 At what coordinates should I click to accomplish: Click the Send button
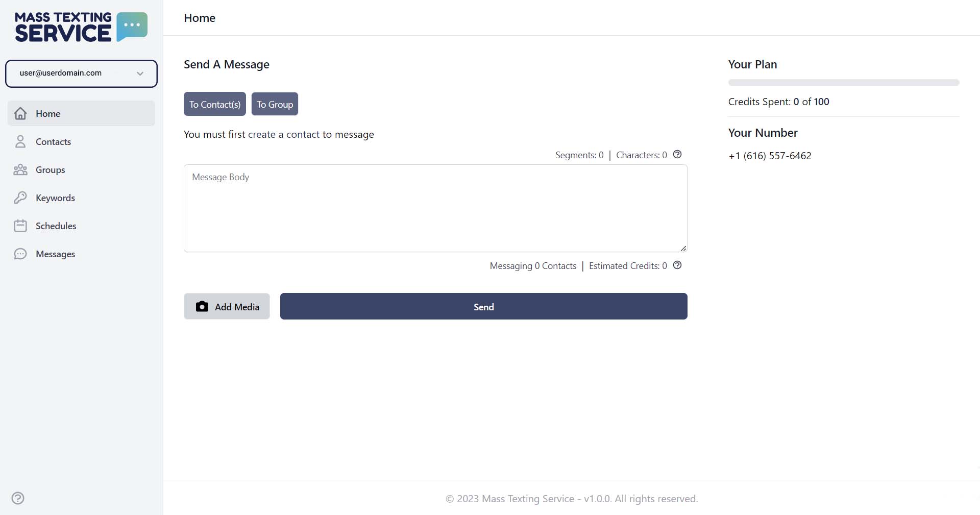[484, 306]
